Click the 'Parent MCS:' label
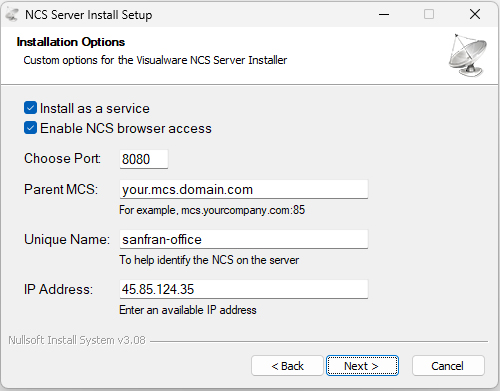The height and width of the screenshot is (391, 500). (61, 189)
